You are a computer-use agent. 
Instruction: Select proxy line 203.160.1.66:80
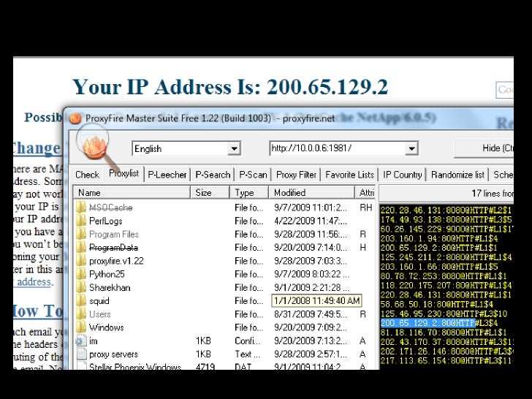point(439,267)
